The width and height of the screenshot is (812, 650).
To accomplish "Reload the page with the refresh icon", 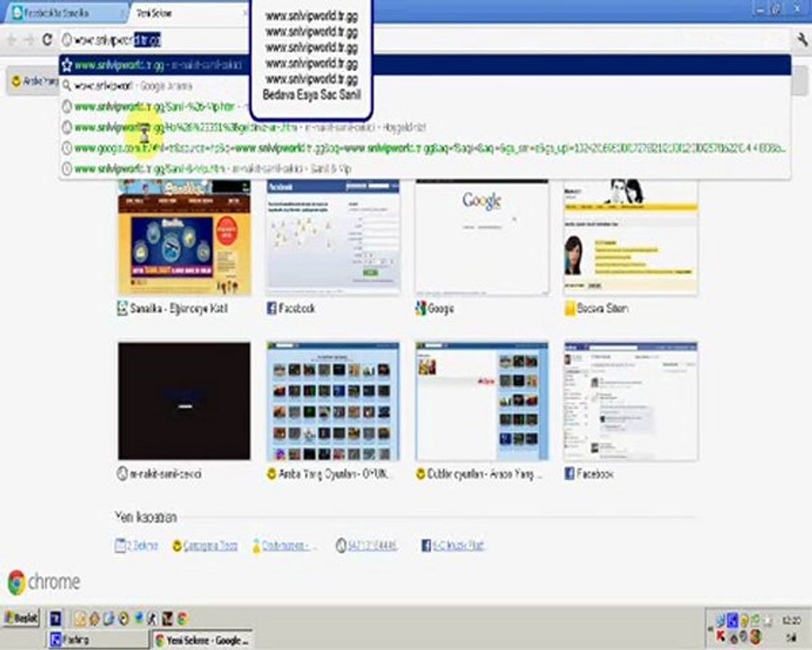I will 47,40.
